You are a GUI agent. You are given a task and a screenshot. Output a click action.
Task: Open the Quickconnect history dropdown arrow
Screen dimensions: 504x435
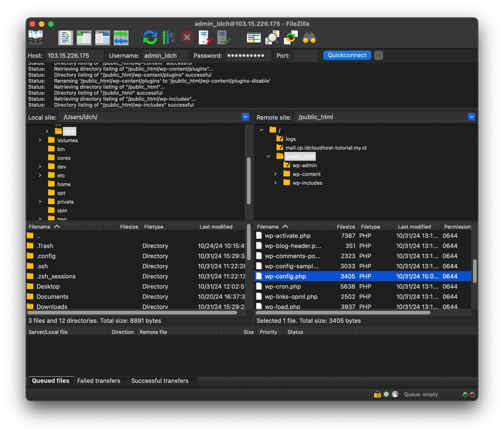pos(378,55)
